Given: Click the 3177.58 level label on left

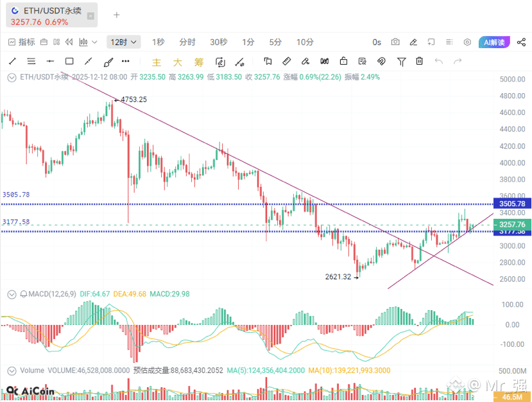Looking at the screenshot, I should (16, 222).
